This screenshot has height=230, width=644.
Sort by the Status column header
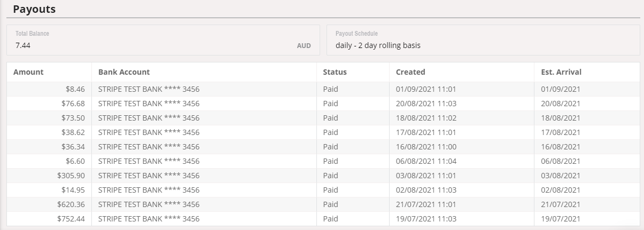tap(335, 72)
